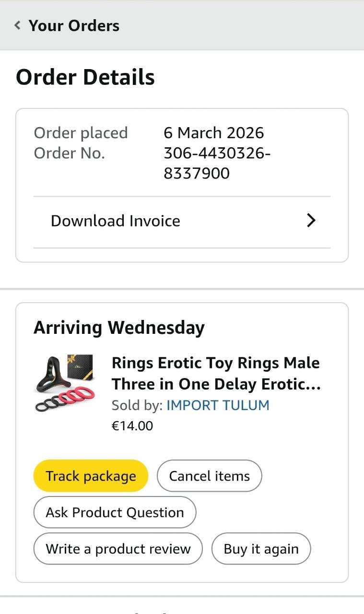Click the Sold by label

[137, 405]
